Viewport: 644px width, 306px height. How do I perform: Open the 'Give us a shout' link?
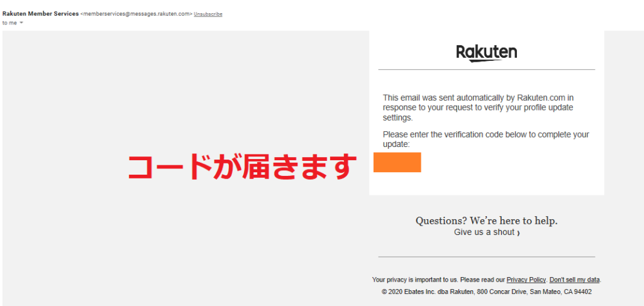click(487, 232)
